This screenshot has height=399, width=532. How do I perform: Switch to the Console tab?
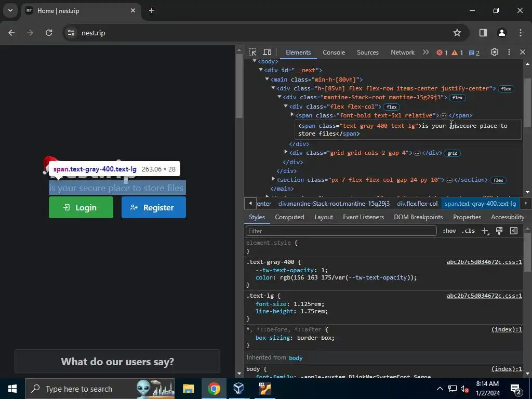[334, 52]
